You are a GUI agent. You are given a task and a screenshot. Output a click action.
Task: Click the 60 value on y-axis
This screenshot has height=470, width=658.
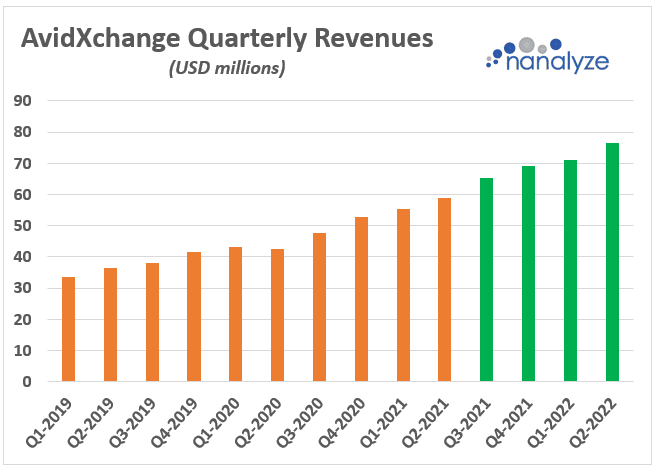pos(23,195)
